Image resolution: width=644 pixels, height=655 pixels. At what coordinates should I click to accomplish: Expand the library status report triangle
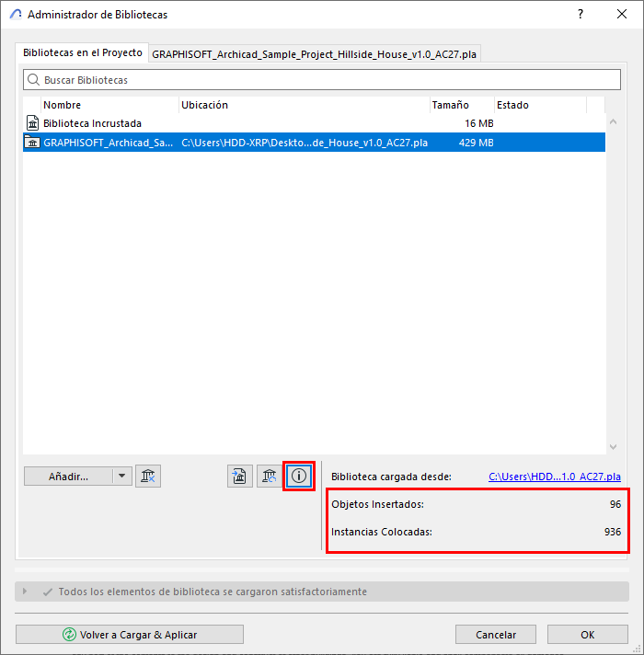pyautogui.click(x=25, y=592)
